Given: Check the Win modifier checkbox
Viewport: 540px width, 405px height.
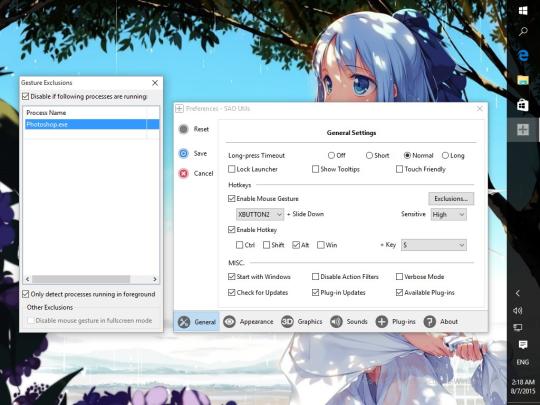Looking at the screenshot, I should coord(321,245).
